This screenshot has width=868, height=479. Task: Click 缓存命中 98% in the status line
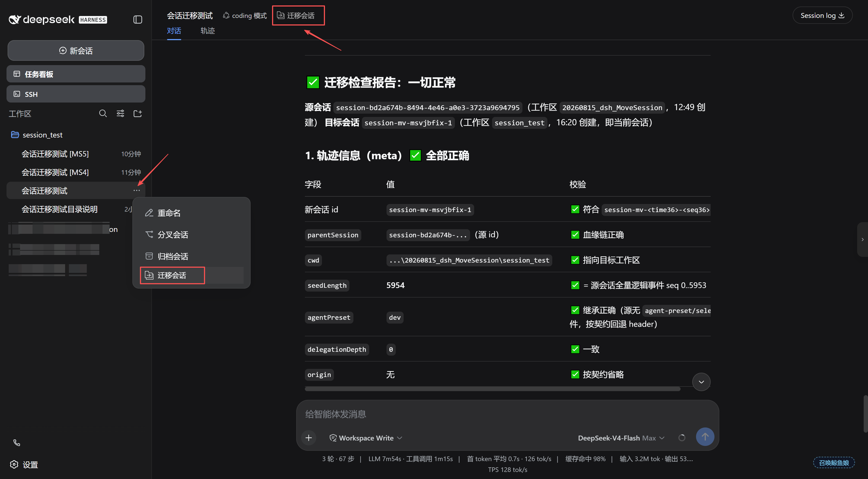pyautogui.click(x=585, y=459)
